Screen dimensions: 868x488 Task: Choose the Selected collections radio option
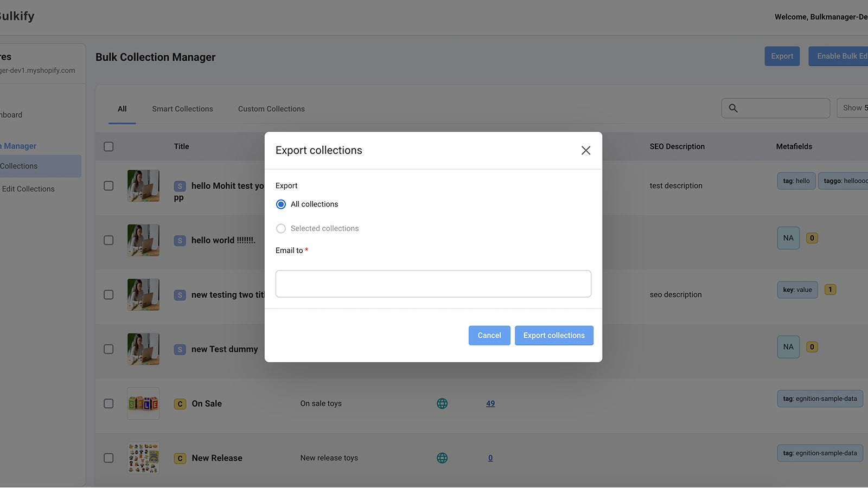coord(281,229)
